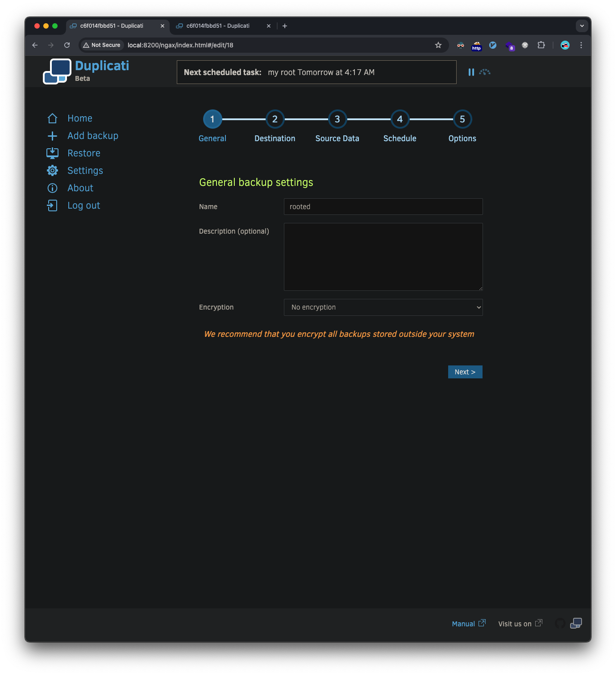Open step 5 Options
The width and height of the screenshot is (616, 675).
click(x=462, y=119)
